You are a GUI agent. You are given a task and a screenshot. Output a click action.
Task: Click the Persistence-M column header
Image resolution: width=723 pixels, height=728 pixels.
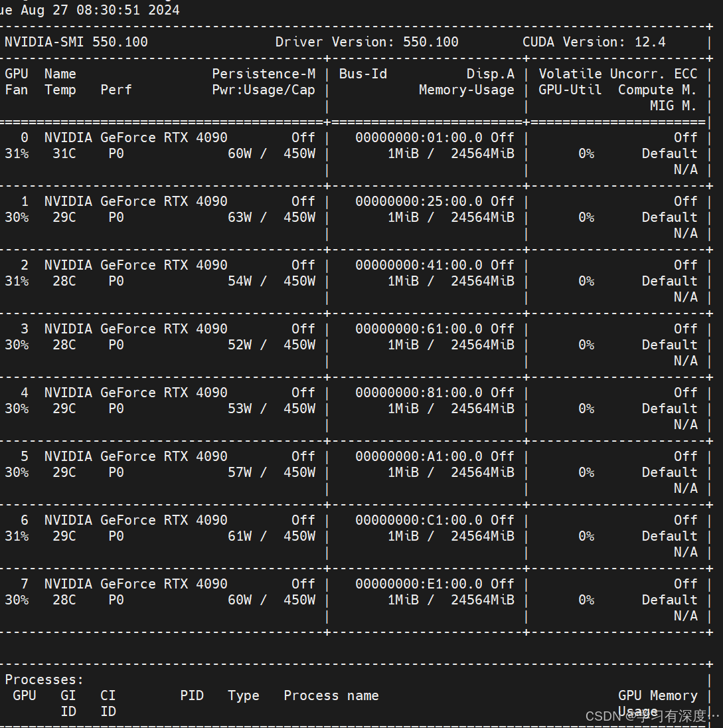tap(264, 74)
